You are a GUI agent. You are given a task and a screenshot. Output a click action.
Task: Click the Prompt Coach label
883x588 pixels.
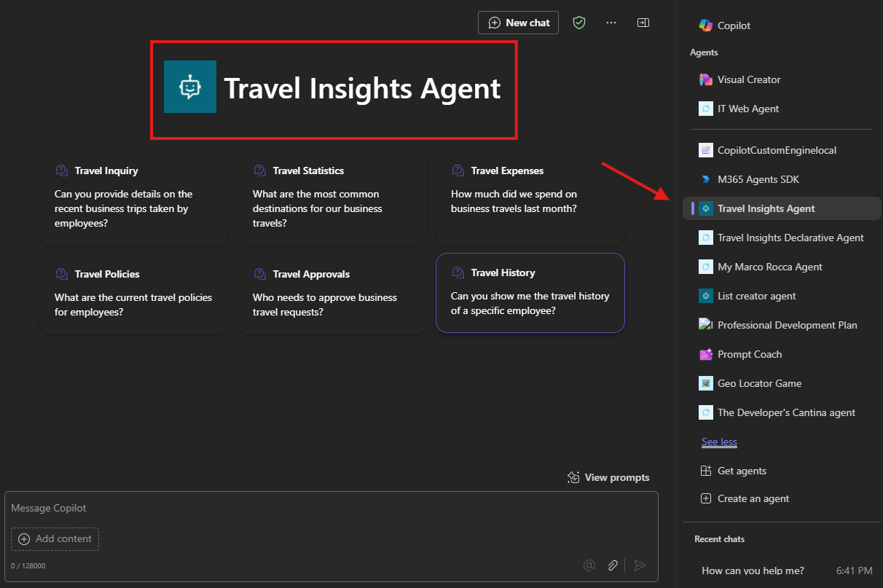point(750,354)
